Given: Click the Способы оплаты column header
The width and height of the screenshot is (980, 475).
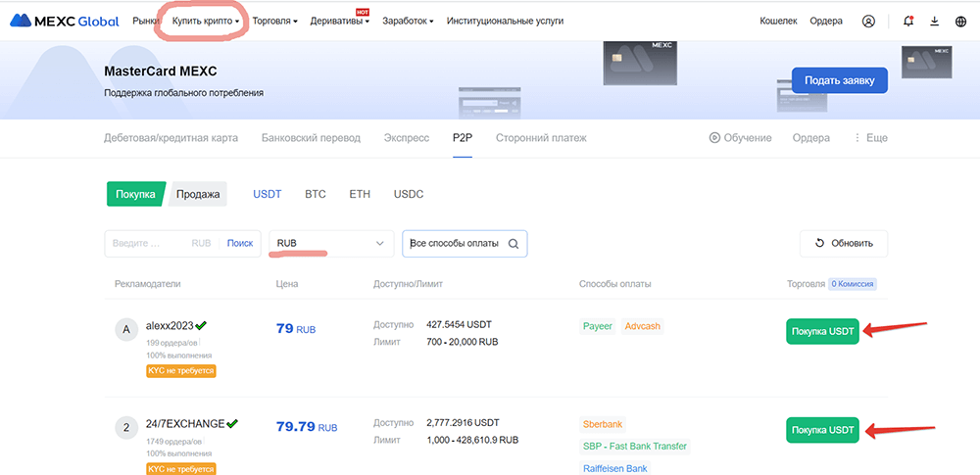Looking at the screenshot, I should [x=615, y=284].
